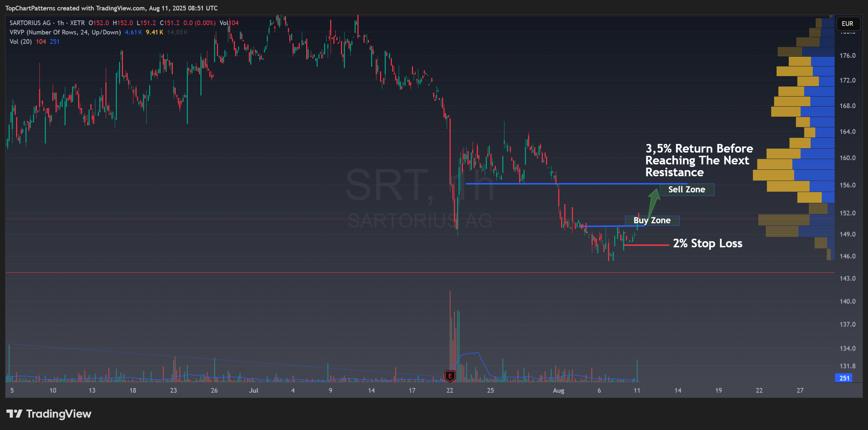Click price axis label 134.0

pyautogui.click(x=848, y=349)
